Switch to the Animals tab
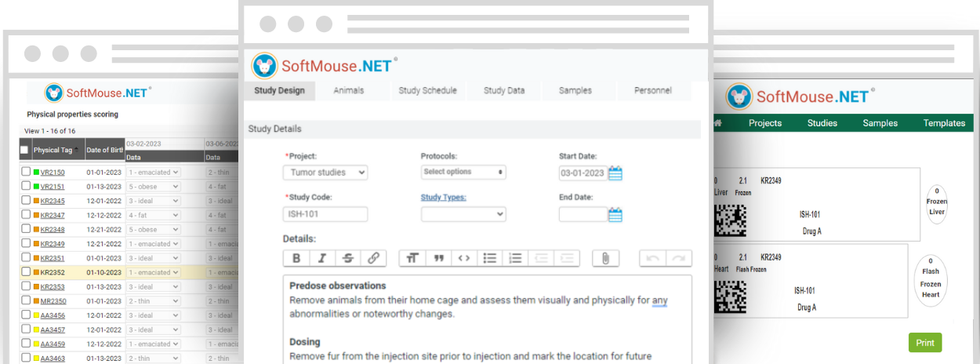The width and height of the screenshot is (980, 364). (x=349, y=90)
